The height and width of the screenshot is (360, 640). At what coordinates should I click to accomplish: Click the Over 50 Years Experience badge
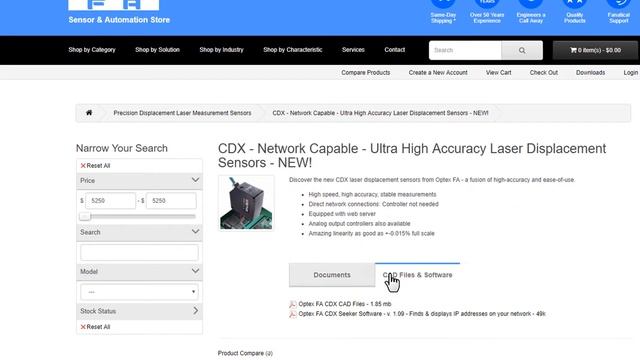click(487, 12)
